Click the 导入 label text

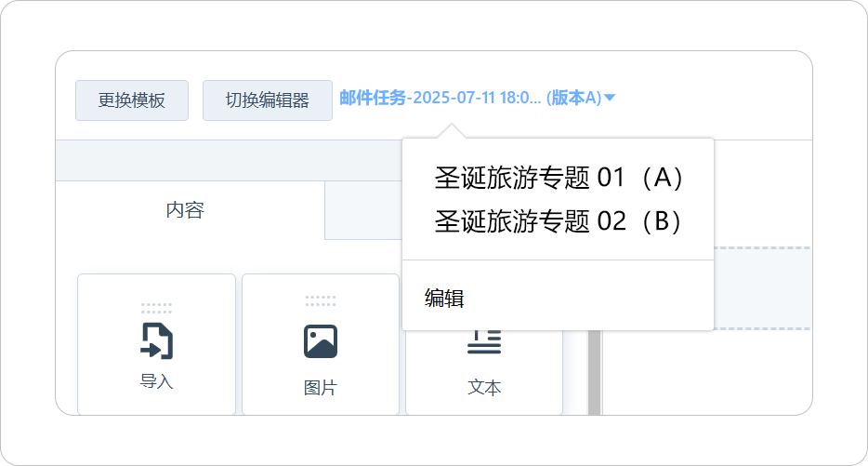coord(157,381)
